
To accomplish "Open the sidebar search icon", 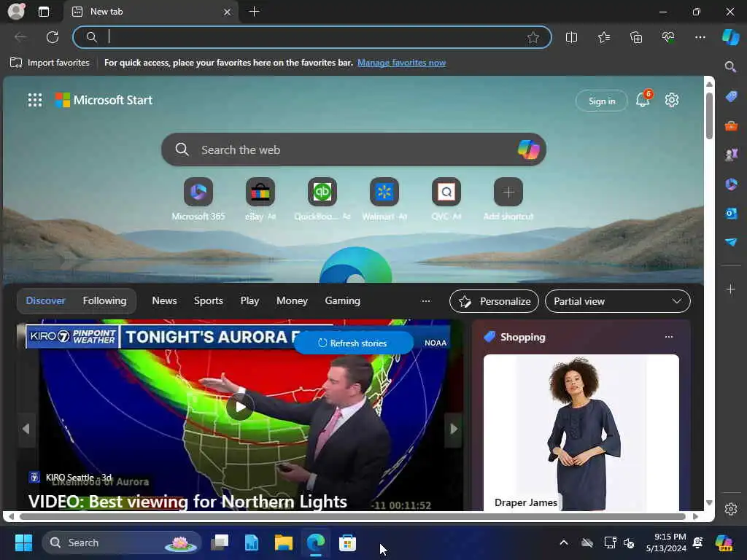I will [x=730, y=66].
